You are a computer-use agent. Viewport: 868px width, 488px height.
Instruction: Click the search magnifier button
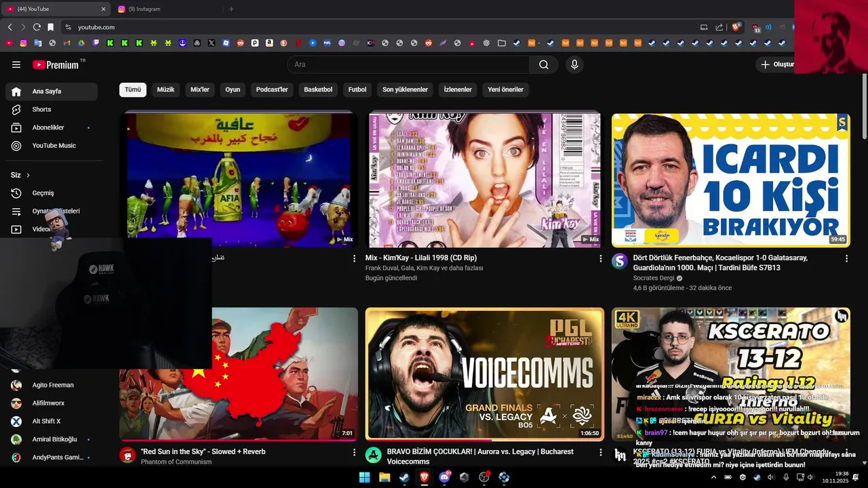point(544,64)
